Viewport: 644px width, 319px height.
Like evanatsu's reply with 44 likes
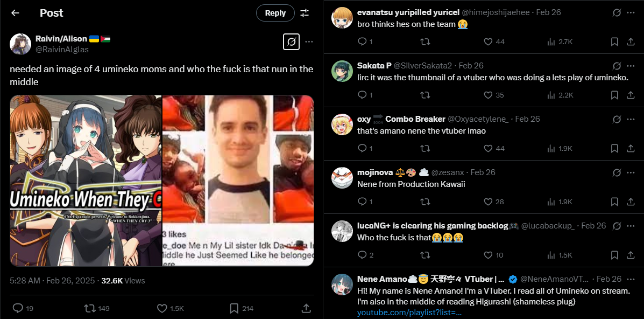494,41
